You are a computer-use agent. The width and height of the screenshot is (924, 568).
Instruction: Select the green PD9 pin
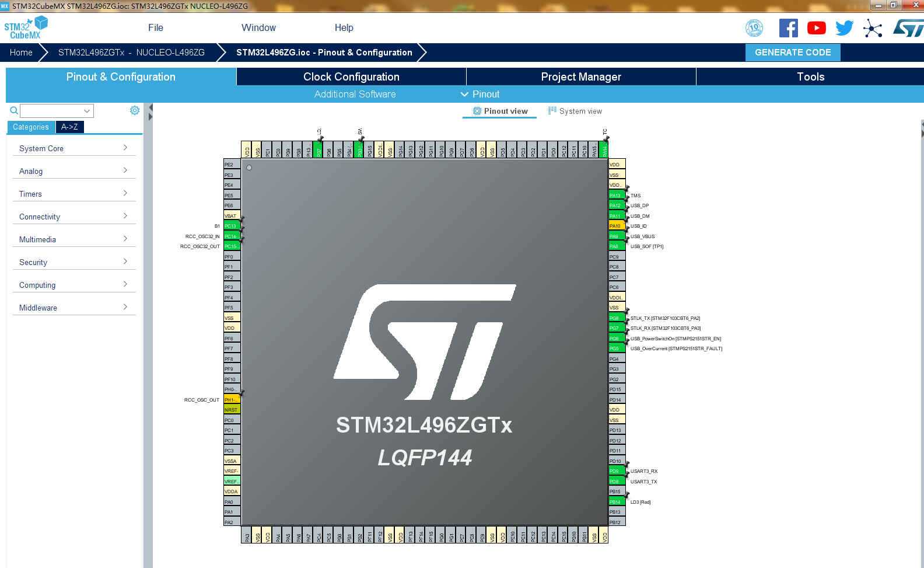coord(617,471)
